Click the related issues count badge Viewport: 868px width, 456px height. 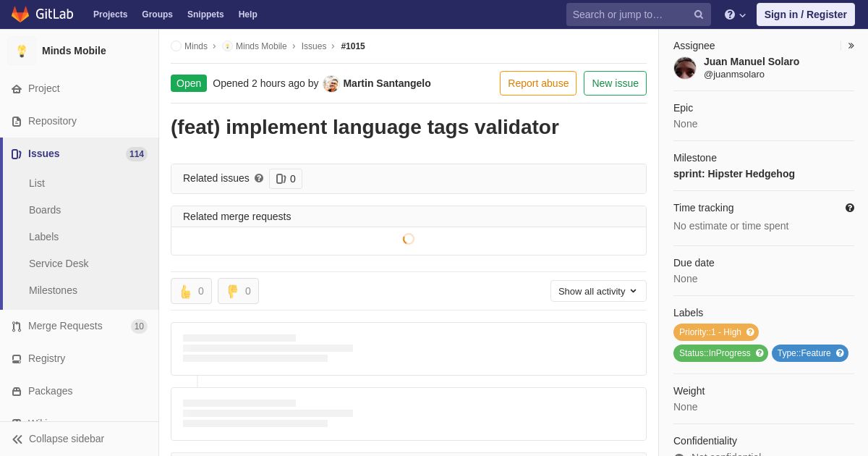point(286,179)
